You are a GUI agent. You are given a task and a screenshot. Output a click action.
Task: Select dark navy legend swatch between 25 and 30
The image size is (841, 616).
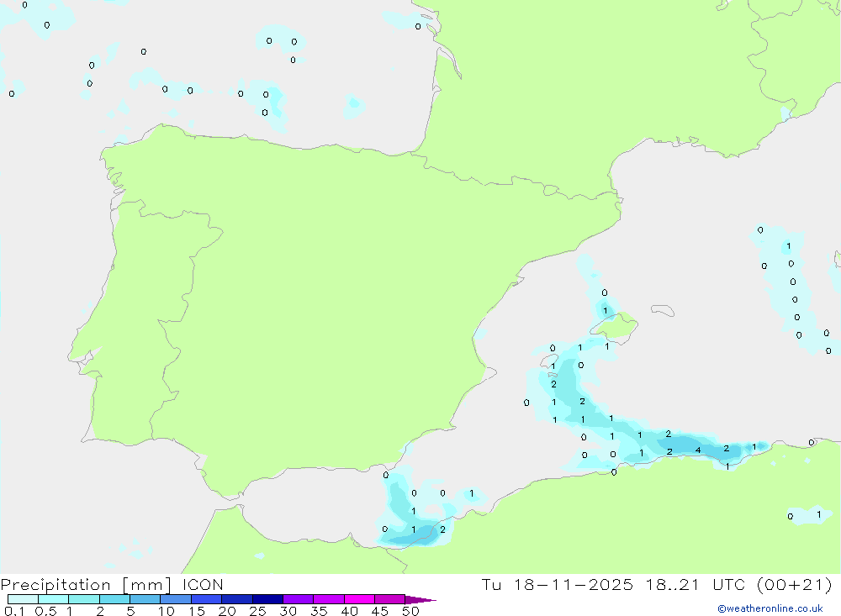(267, 599)
